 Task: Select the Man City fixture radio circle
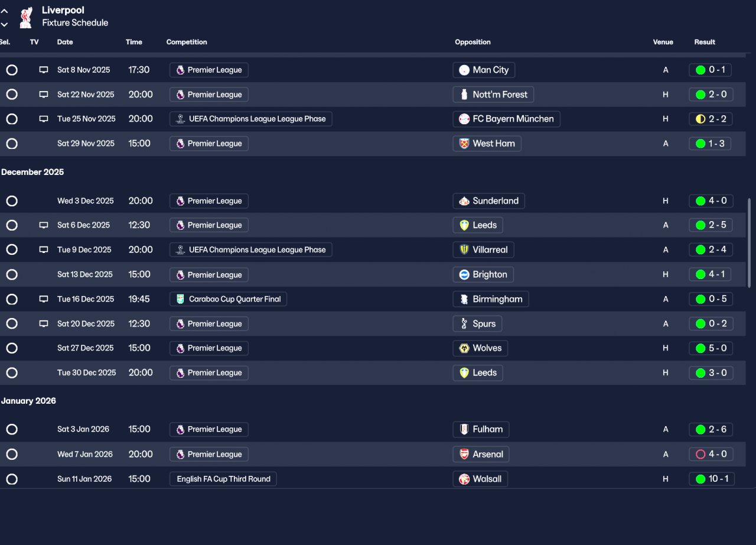(x=12, y=70)
